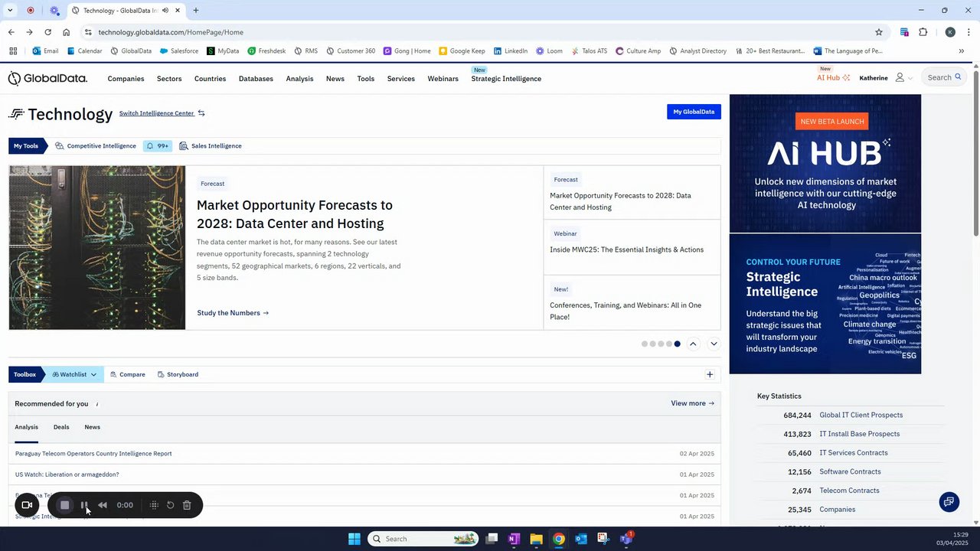Stop the screen recording

(64, 505)
